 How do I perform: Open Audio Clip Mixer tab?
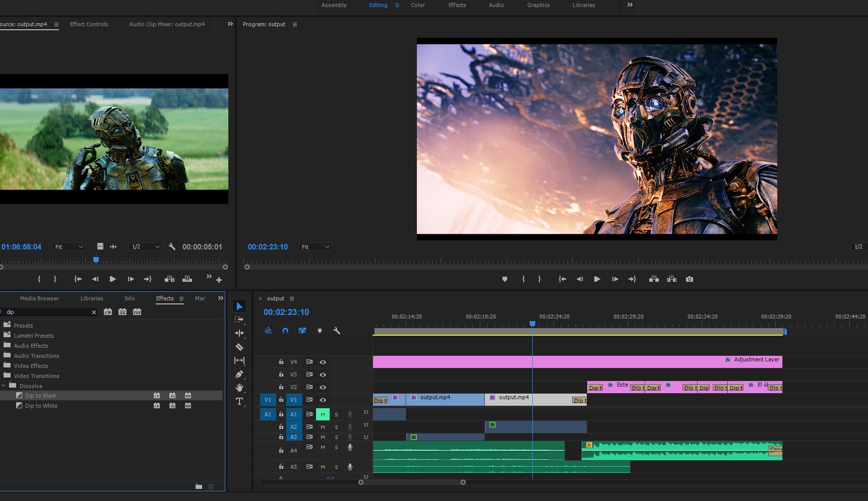pos(167,24)
